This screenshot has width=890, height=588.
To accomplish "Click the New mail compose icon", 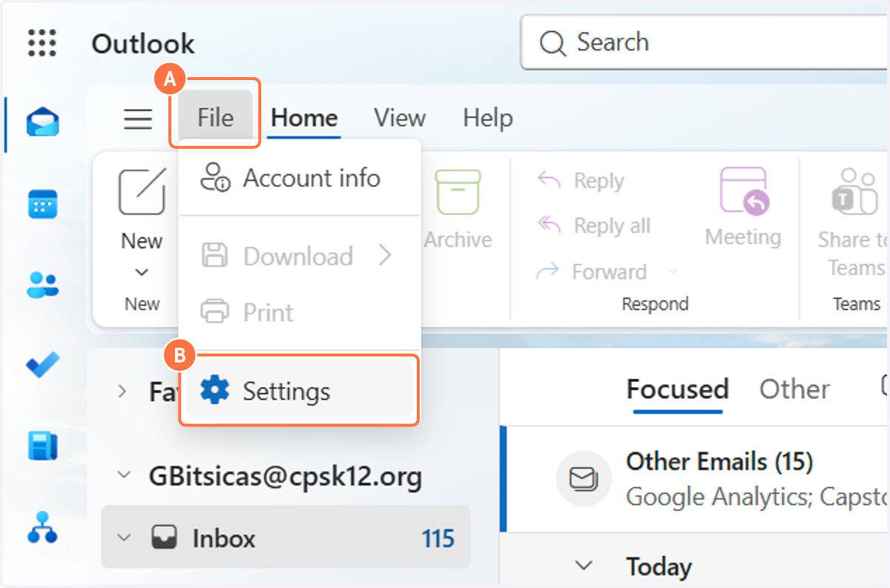I will point(142,191).
